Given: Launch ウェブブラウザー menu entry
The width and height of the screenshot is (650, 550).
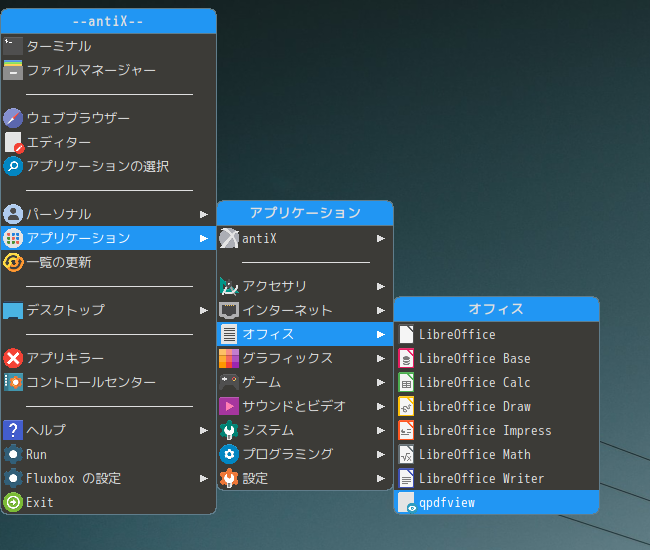Looking at the screenshot, I should (109, 118).
